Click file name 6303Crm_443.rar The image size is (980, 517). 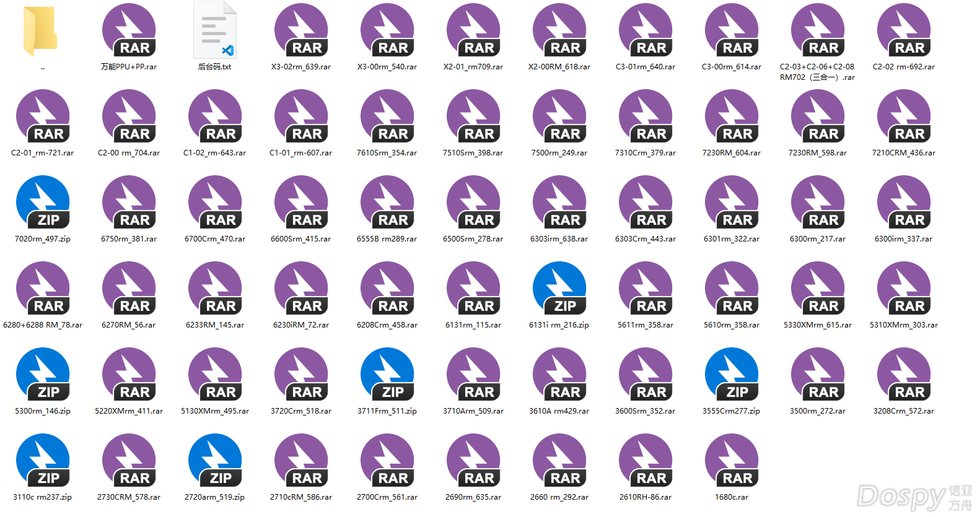(645, 239)
